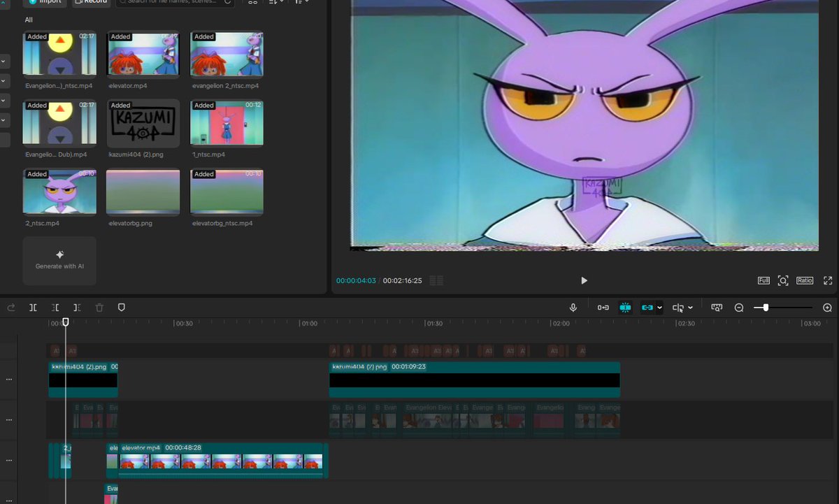
Task: Click the timeline zoom-in plus icon
Action: [x=827, y=308]
